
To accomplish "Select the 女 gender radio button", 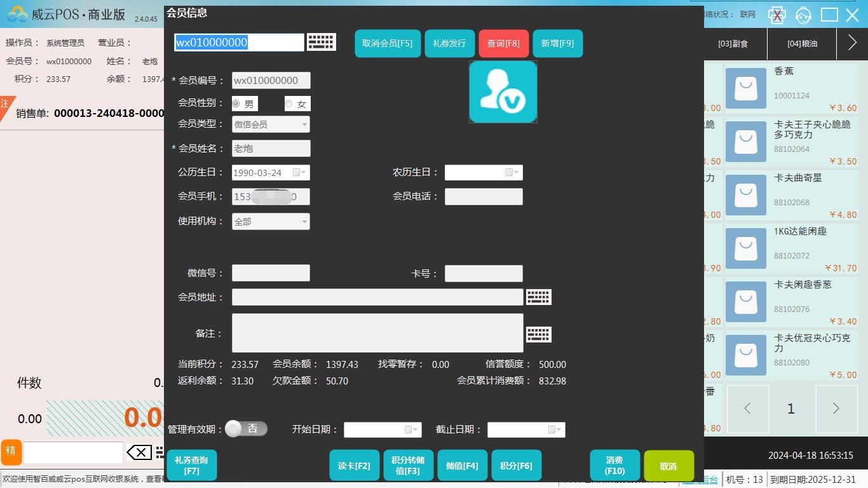I will tap(289, 104).
